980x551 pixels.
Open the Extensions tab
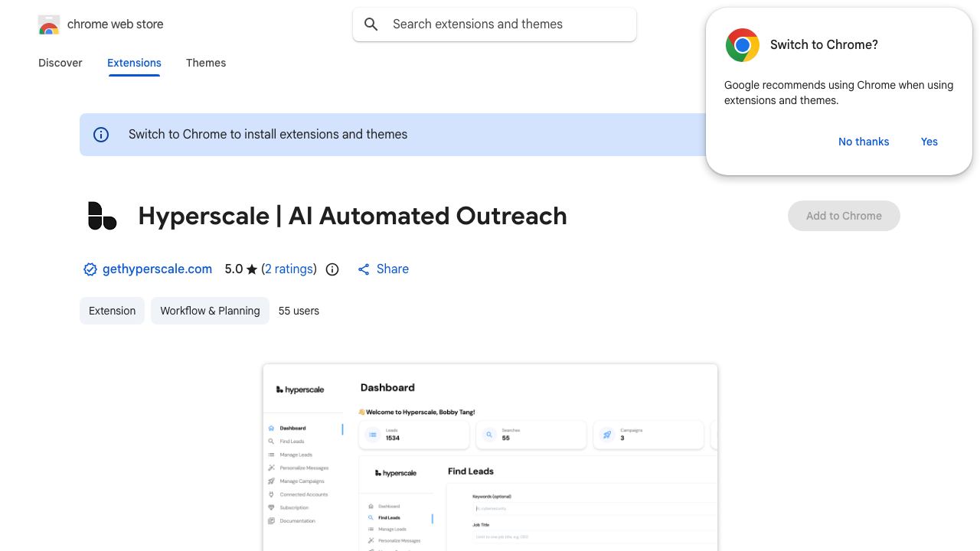[x=134, y=63]
